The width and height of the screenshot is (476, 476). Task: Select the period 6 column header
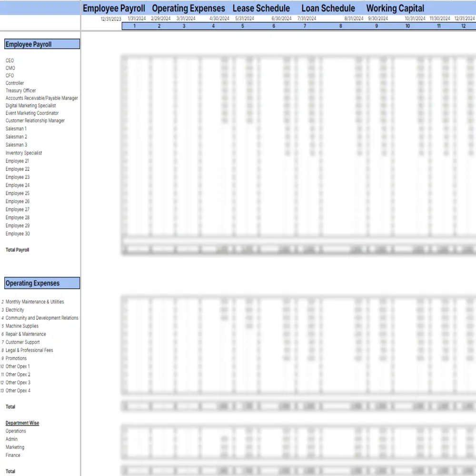point(273,26)
